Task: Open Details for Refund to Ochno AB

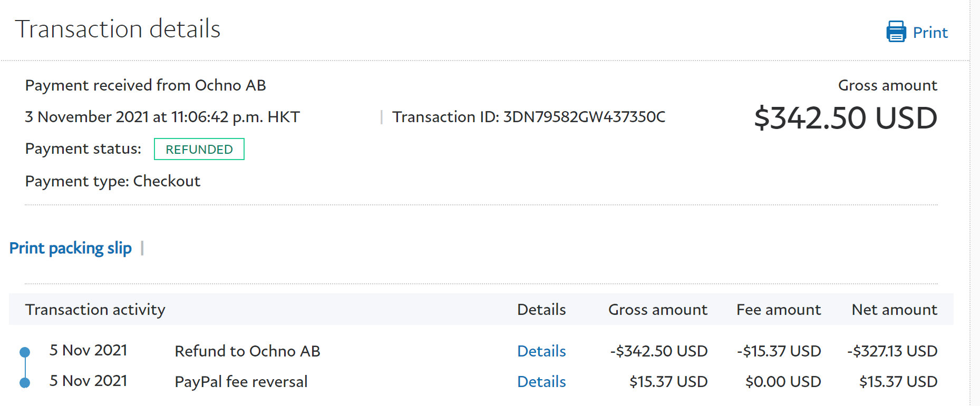Action: pyautogui.click(x=541, y=351)
